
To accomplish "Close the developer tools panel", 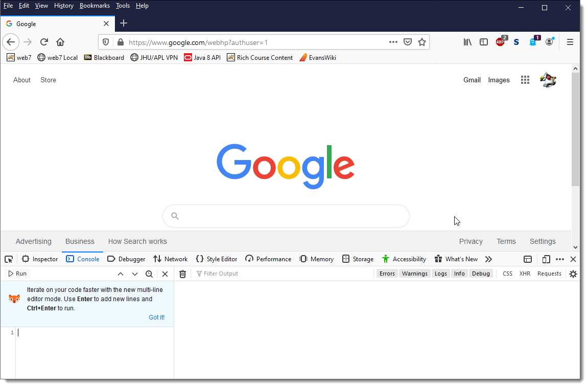I will pyautogui.click(x=573, y=259).
